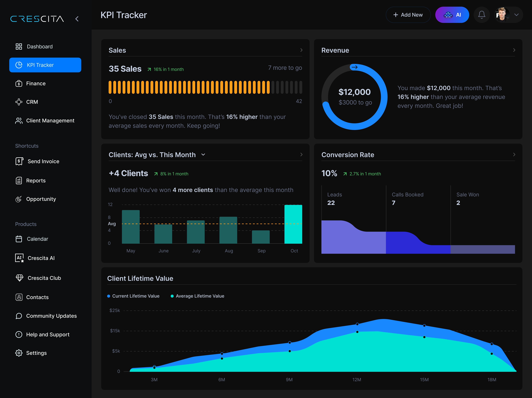The image size is (532, 398).
Task: Switch to the Dashboard section
Action: point(40,46)
